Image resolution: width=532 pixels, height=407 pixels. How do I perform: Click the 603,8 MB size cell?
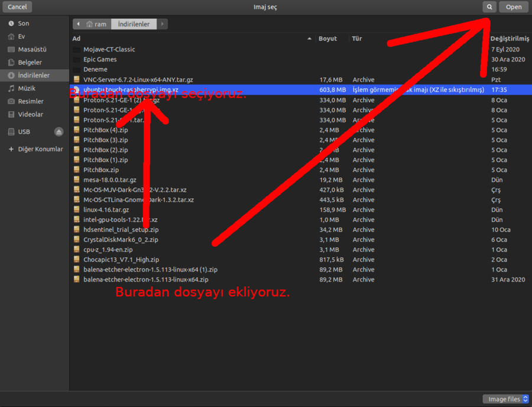pos(332,89)
